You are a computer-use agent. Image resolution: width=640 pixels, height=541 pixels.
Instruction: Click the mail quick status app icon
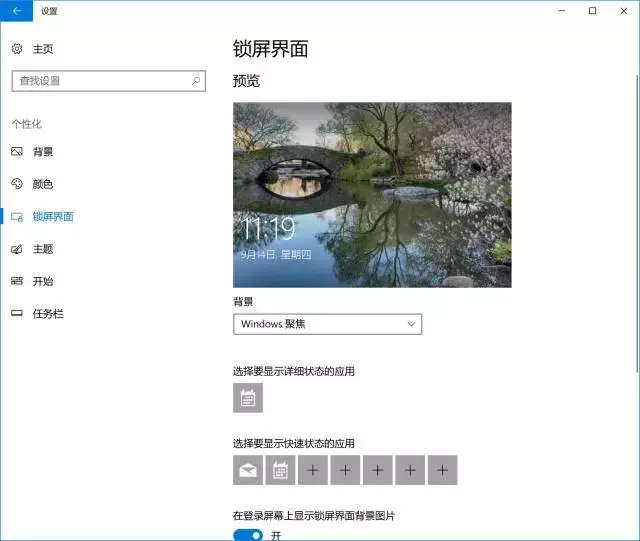pyautogui.click(x=248, y=470)
